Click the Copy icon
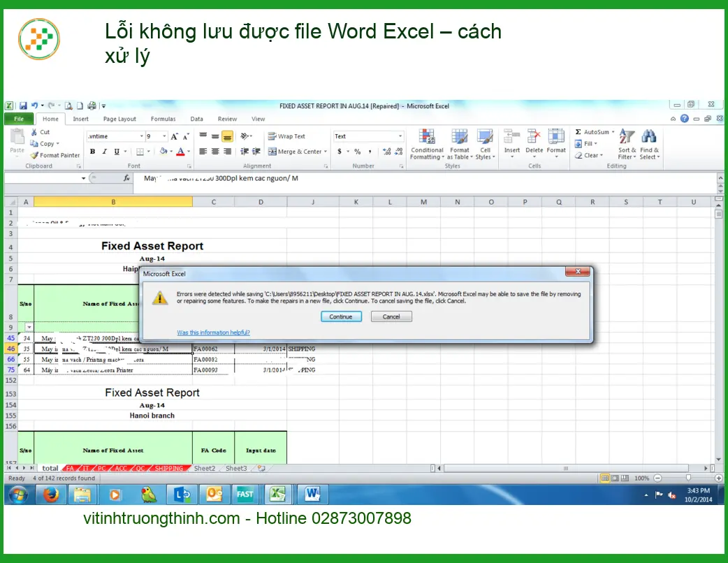Image resolution: width=728 pixels, height=563 pixels. [34, 144]
